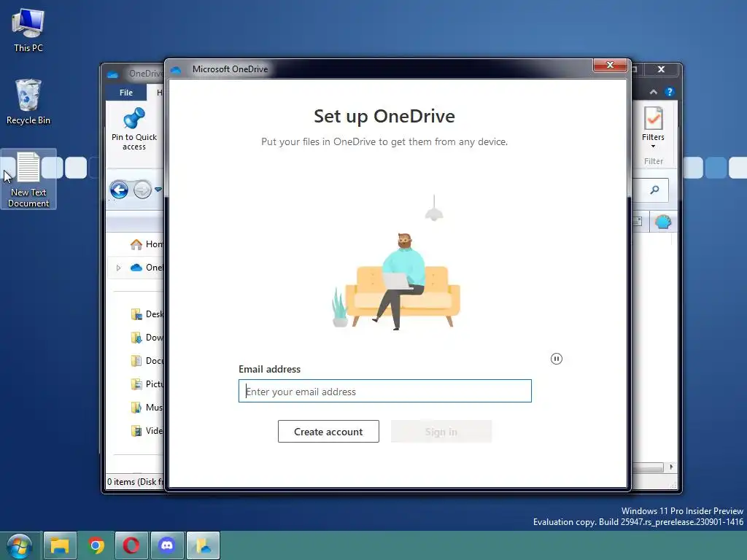Open Music folder in navigation pane
This screenshot has width=747, height=560.
point(147,407)
